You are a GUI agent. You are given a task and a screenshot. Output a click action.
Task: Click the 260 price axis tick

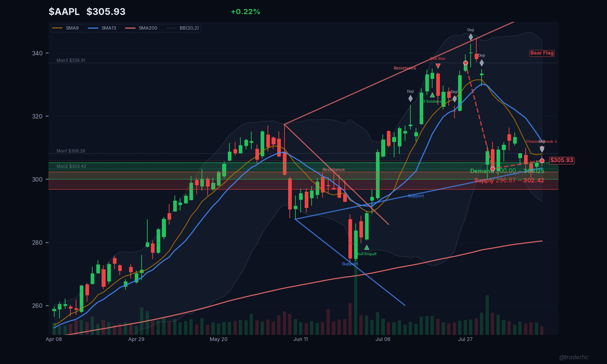(38, 306)
